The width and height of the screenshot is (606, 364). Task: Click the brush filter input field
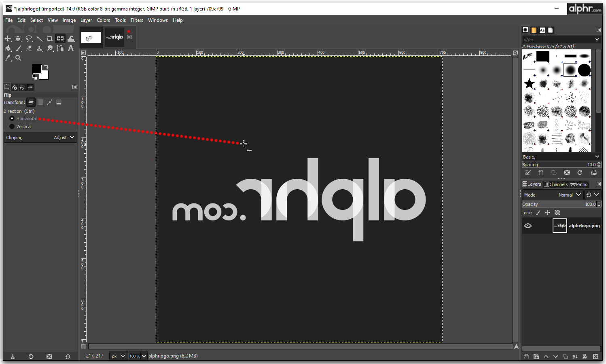pyautogui.click(x=558, y=40)
